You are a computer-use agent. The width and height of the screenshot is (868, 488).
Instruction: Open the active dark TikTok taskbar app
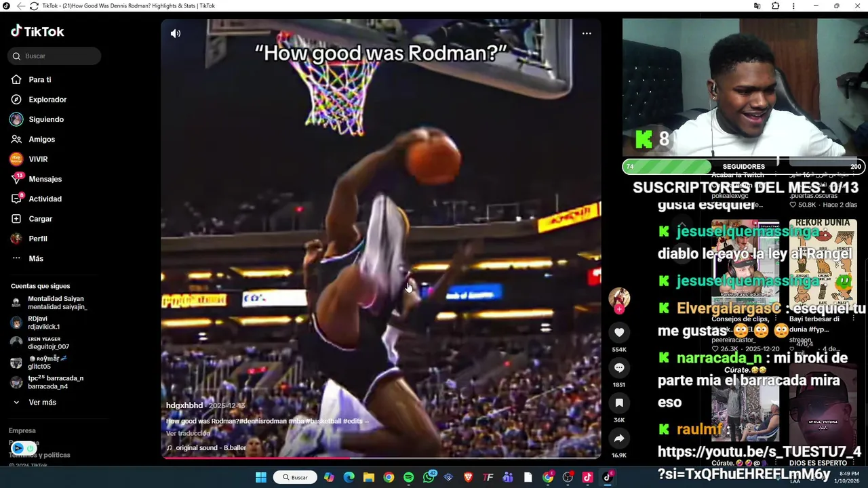point(608,477)
